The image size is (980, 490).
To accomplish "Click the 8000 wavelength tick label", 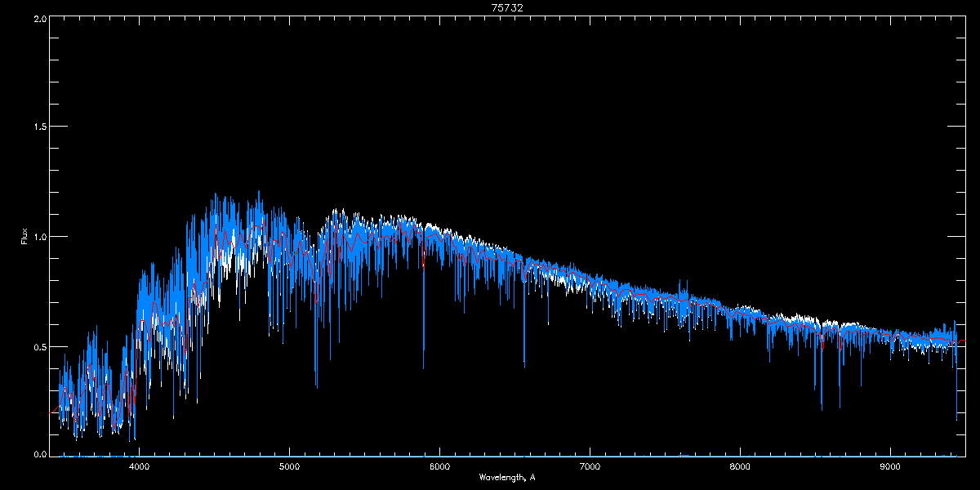I will [x=741, y=467].
